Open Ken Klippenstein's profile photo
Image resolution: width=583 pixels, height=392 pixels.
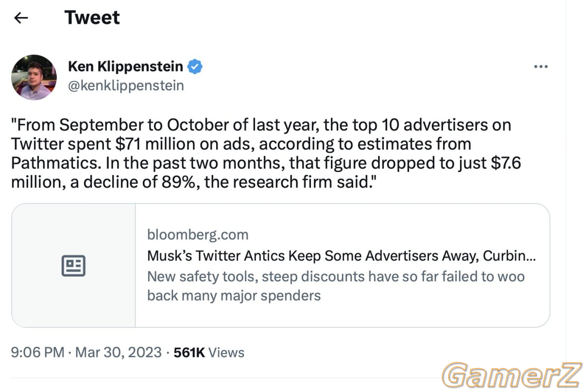coord(34,77)
